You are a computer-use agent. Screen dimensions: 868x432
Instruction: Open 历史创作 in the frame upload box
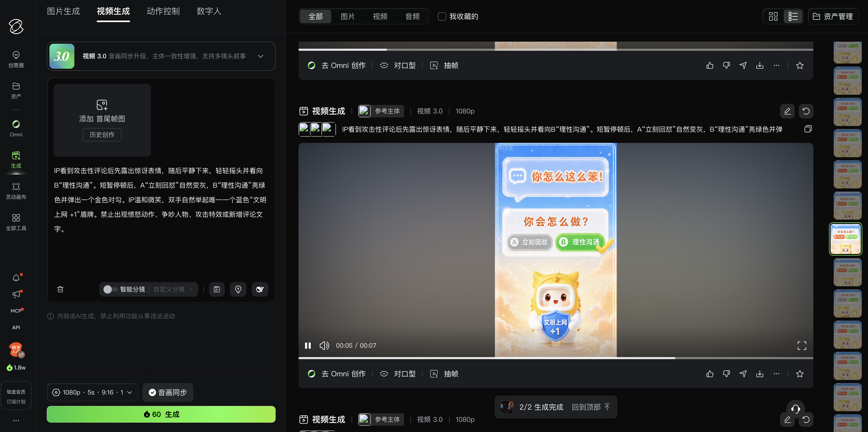[102, 135]
